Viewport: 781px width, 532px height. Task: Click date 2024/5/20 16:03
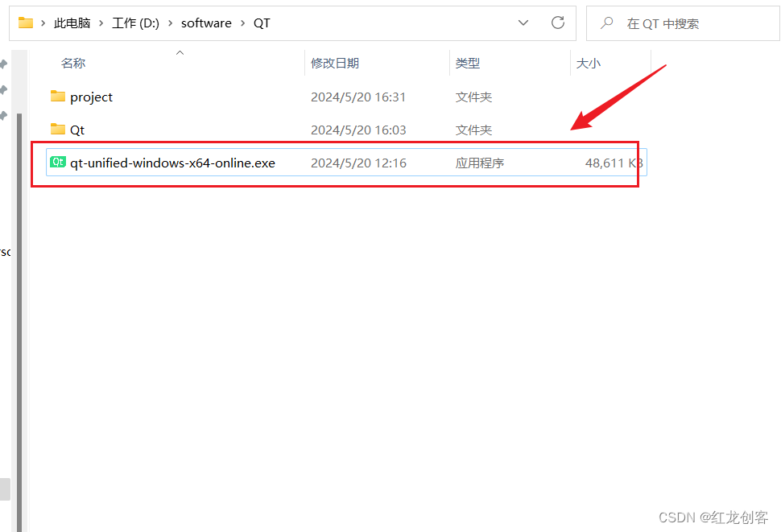coord(358,130)
